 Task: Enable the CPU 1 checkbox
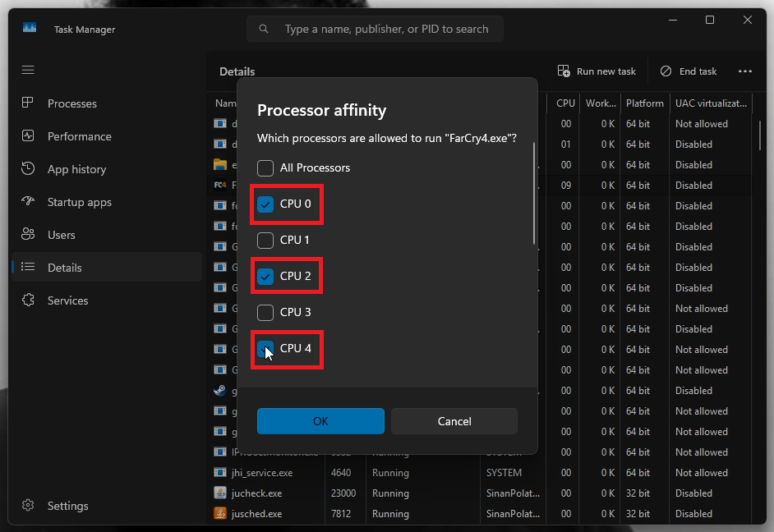pos(265,240)
